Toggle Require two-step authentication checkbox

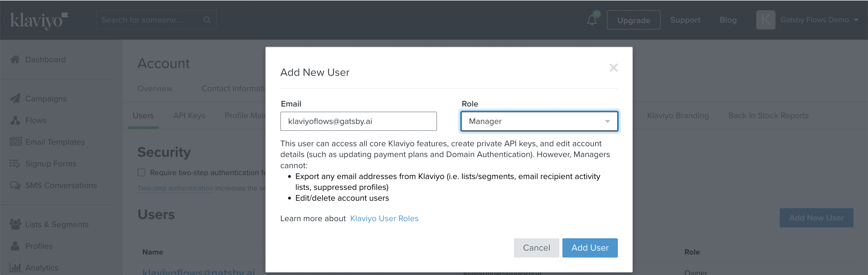coord(141,172)
